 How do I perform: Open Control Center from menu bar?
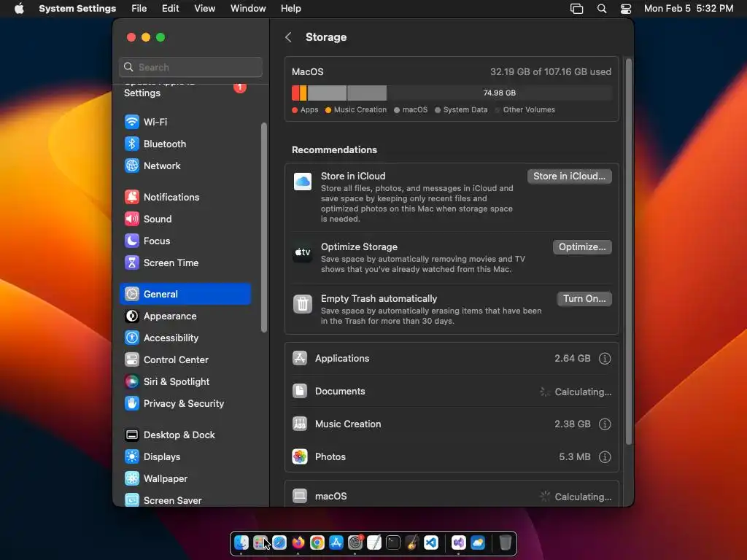pos(625,9)
